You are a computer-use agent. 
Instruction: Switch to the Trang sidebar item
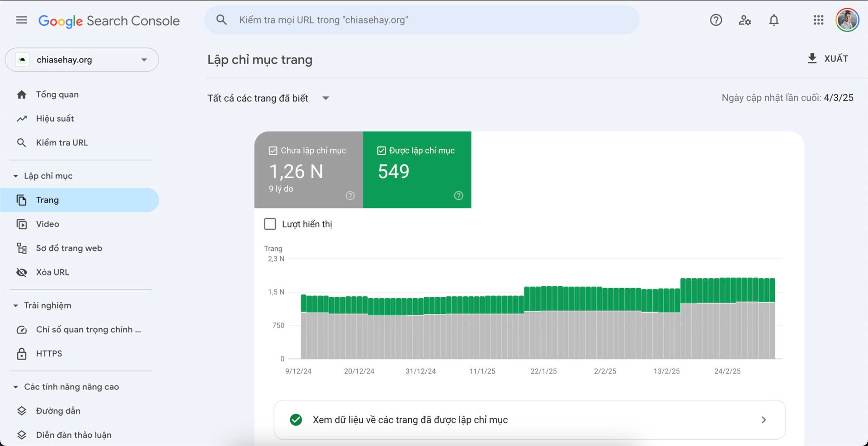[47, 199]
